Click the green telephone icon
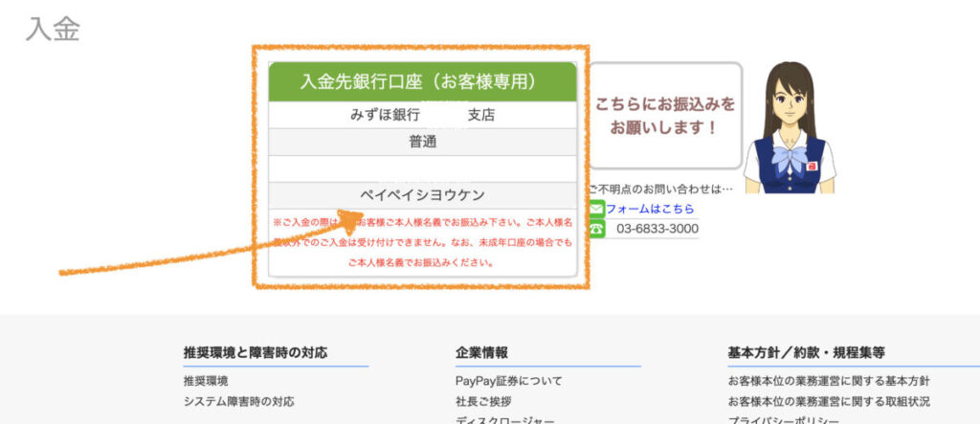 coord(596,229)
